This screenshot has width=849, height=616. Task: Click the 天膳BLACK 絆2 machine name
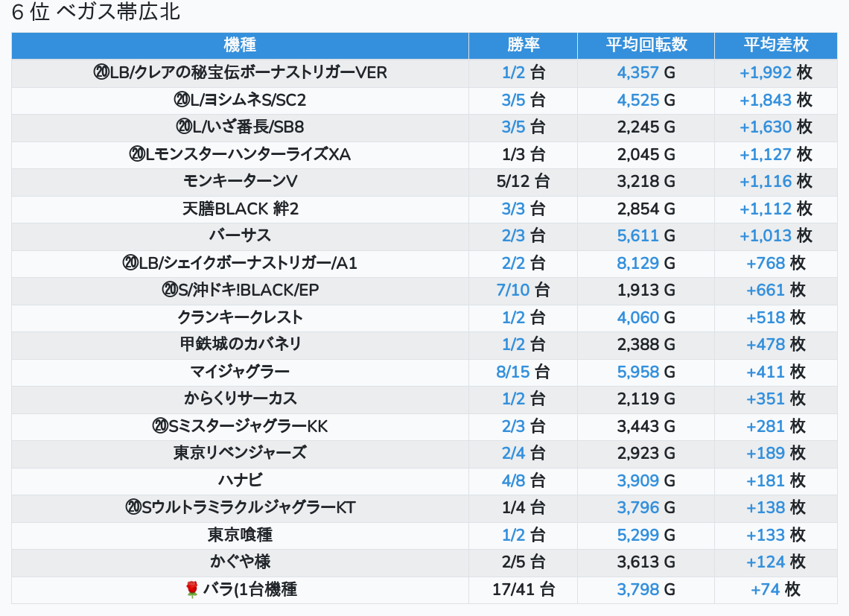click(x=240, y=209)
